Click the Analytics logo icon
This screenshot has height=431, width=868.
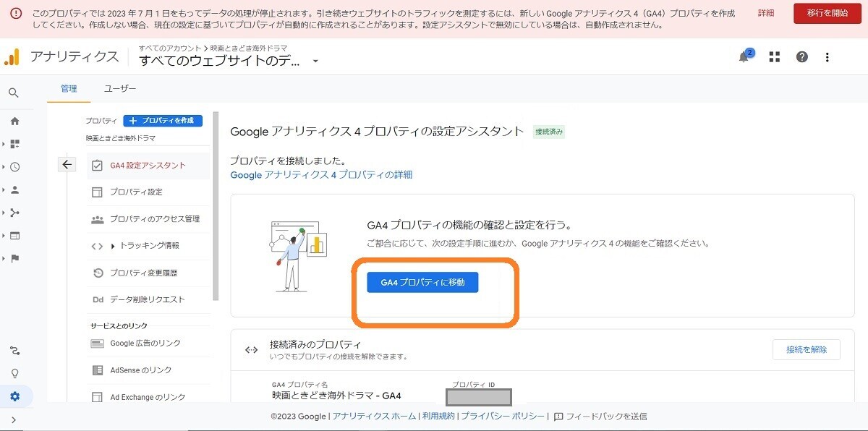click(12, 56)
